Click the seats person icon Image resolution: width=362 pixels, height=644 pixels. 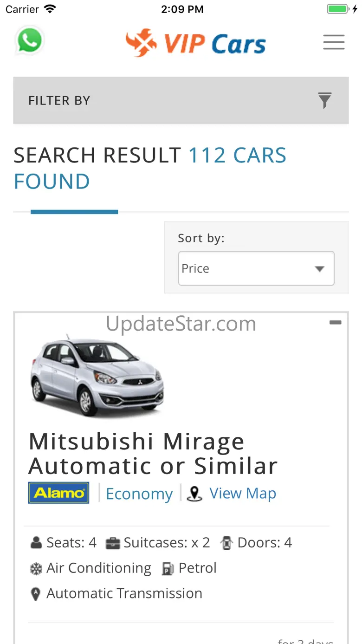click(36, 543)
